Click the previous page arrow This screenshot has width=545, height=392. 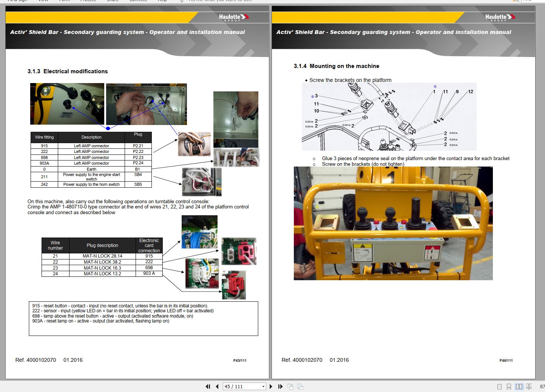click(x=217, y=386)
